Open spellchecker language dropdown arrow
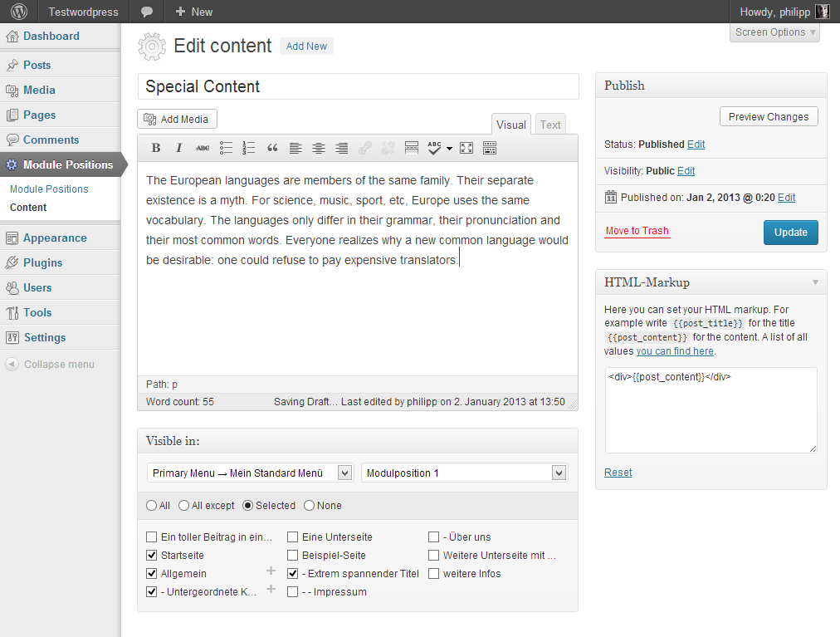This screenshot has height=637, width=840. [449, 149]
